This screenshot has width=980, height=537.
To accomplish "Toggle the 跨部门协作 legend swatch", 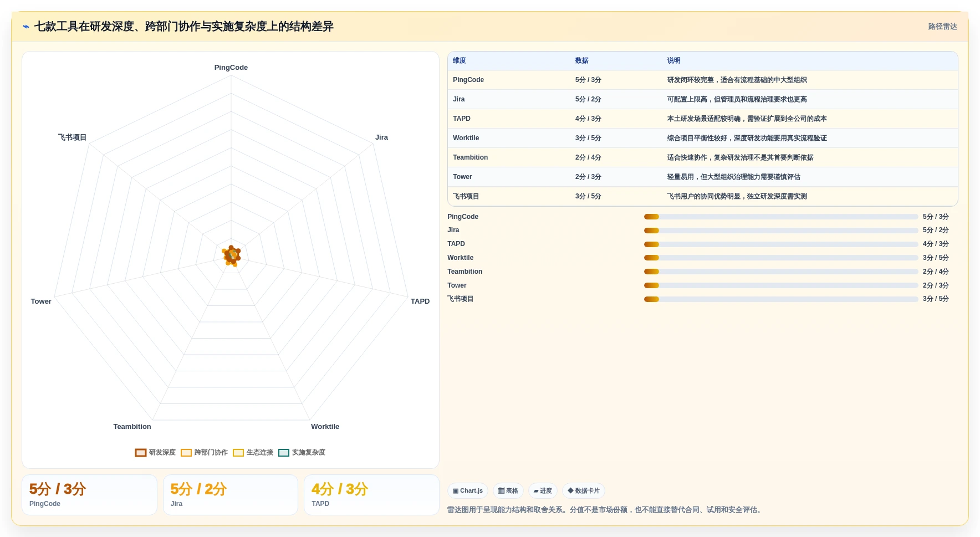I will pos(186,453).
